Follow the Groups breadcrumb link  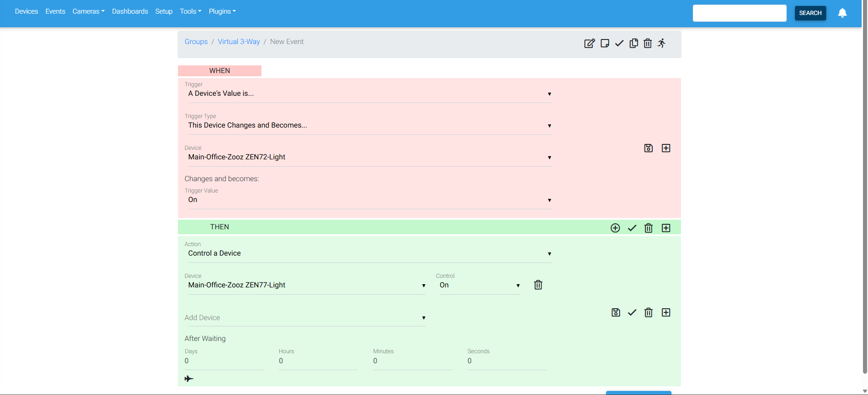tap(196, 42)
